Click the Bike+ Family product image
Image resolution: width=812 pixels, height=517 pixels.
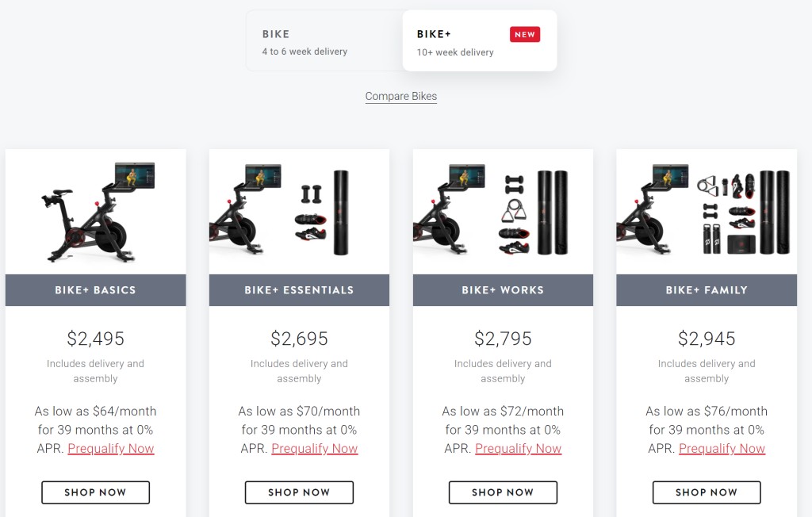coord(707,210)
